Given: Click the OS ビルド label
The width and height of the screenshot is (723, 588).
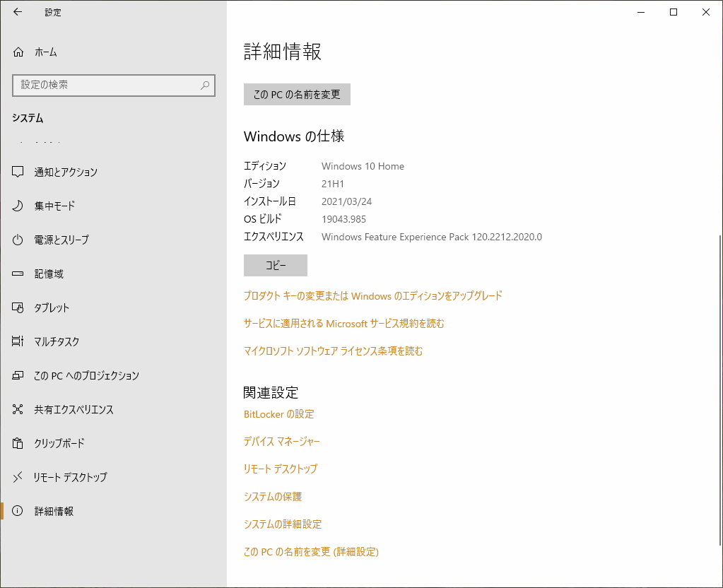Looking at the screenshot, I should (262, 219).
